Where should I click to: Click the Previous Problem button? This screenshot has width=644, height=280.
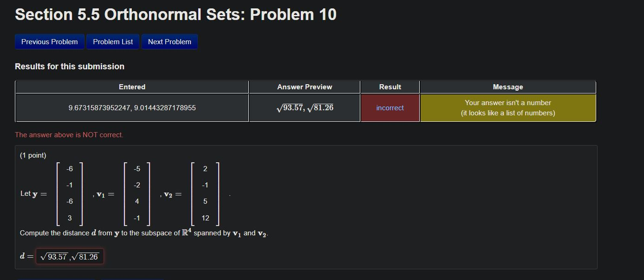pyautogui.click(x=49, y=41)
